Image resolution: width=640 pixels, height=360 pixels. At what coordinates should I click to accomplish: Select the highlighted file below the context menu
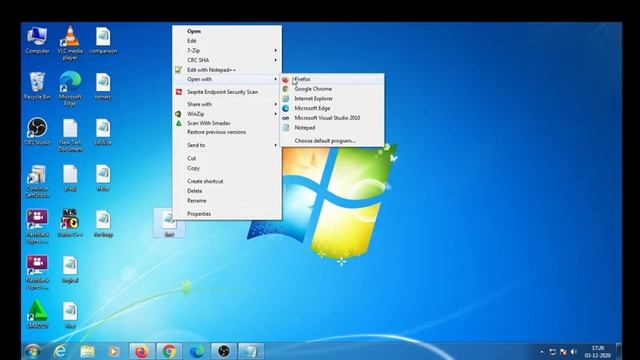pos(169,224)
